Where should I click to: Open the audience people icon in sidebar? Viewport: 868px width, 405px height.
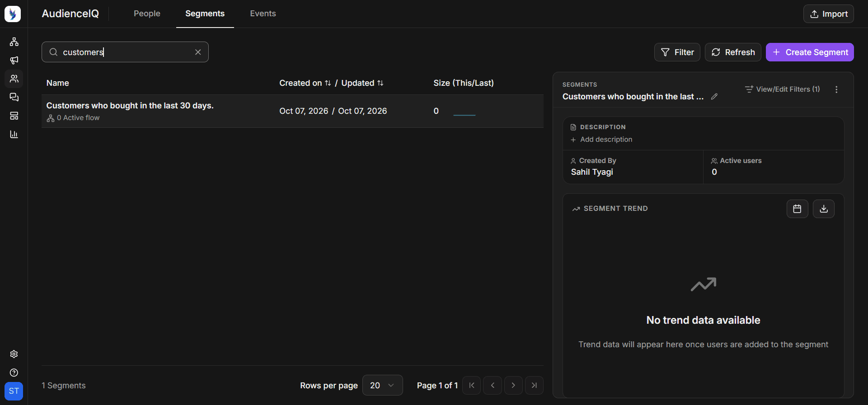[14, 79]
